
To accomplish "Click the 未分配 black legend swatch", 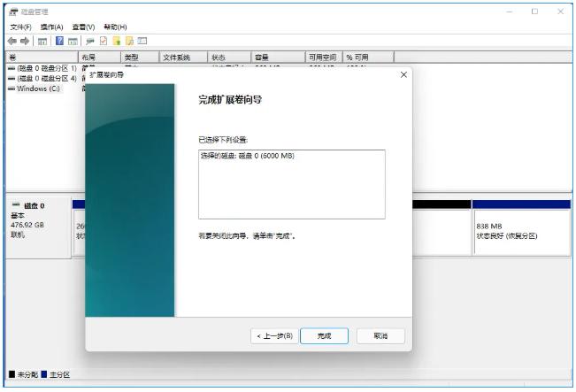I will 12,374.
